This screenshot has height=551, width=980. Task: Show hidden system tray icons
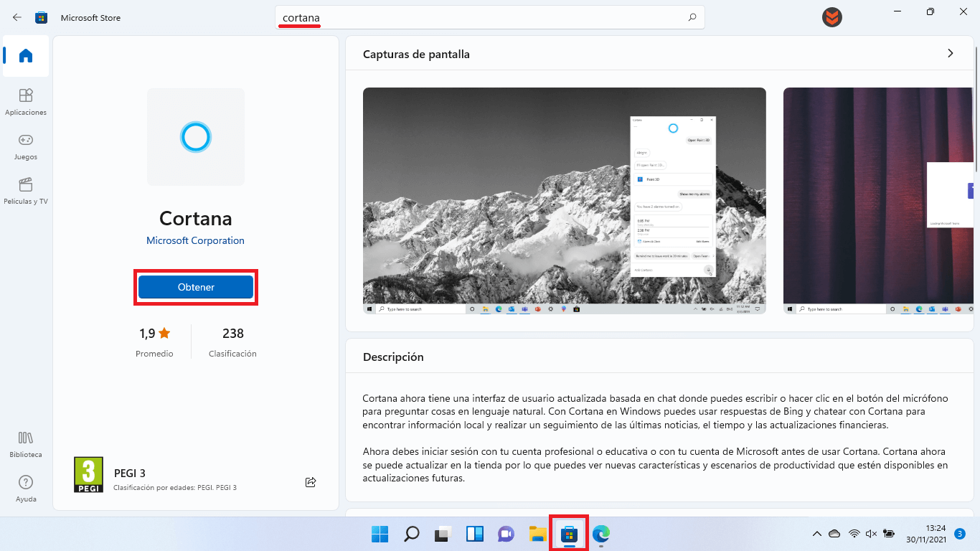coord(816,534)
